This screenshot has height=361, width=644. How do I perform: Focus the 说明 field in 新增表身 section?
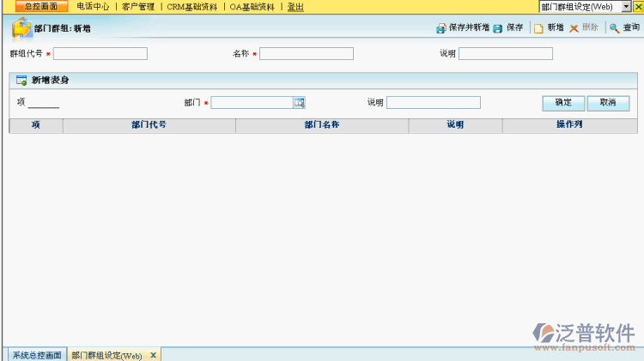tap(434, 103)
